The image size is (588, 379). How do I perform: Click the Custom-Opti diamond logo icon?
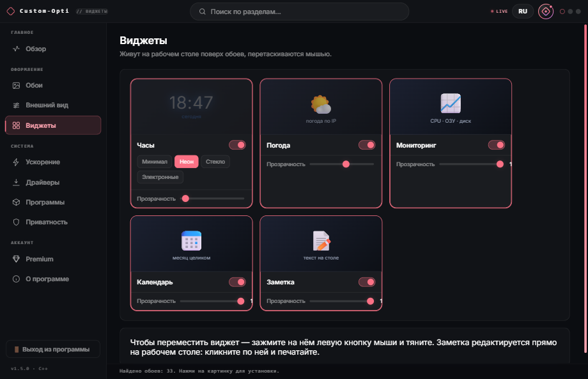(x=11, y=12)
